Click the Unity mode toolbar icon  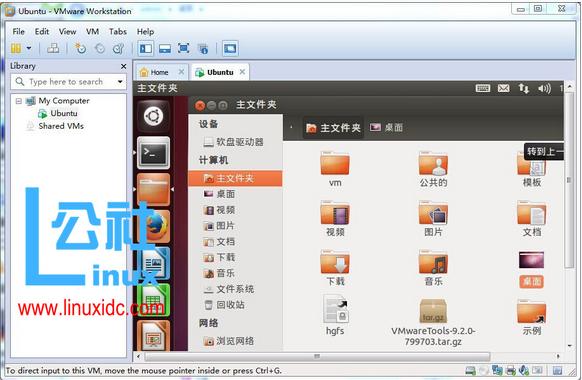pyautogui.click(x=203, y=48)
